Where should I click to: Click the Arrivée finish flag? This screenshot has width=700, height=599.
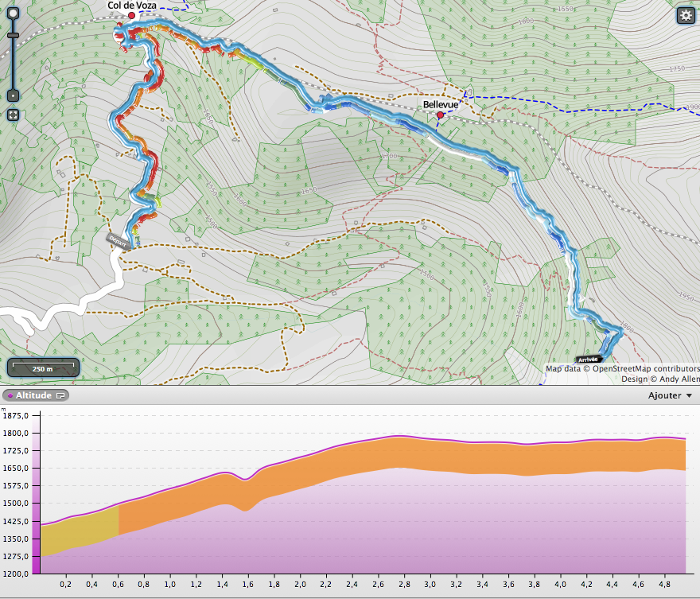(588, 360)
